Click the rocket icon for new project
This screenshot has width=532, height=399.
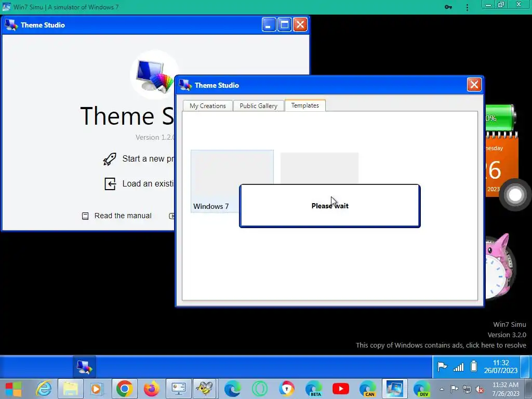coord(110,159)
